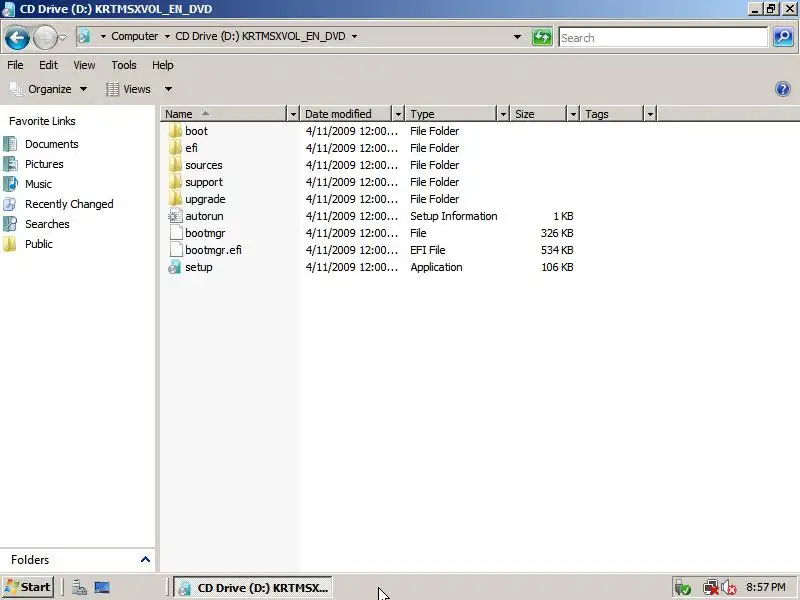Image resolution: width=800 pixels, height=600 pixels.
Task: Open the Tools menu
Action: 124,65
